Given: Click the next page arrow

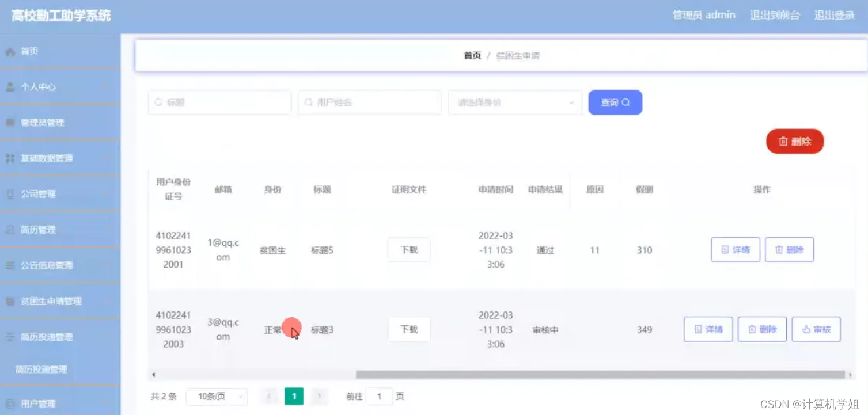Looking at the screenshot, I should (320, 397).
